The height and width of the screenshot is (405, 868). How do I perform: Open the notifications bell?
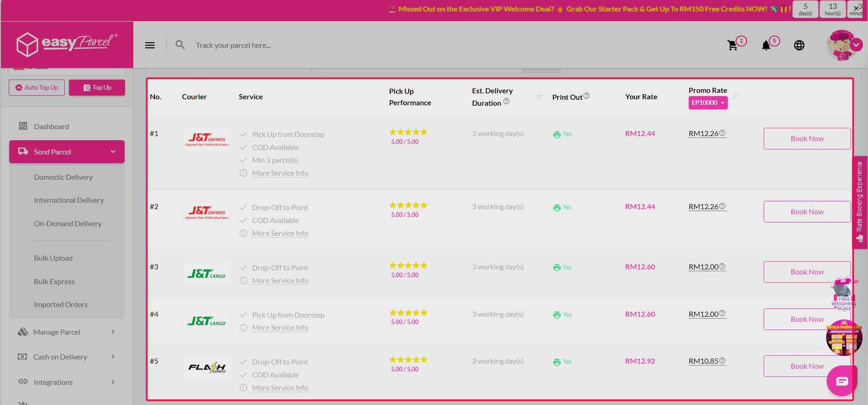coord(766,45)
